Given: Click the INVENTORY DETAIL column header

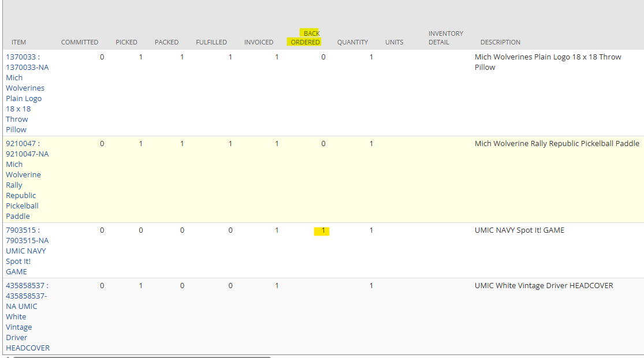Looking at the screenshot, I should pos(446,38).
